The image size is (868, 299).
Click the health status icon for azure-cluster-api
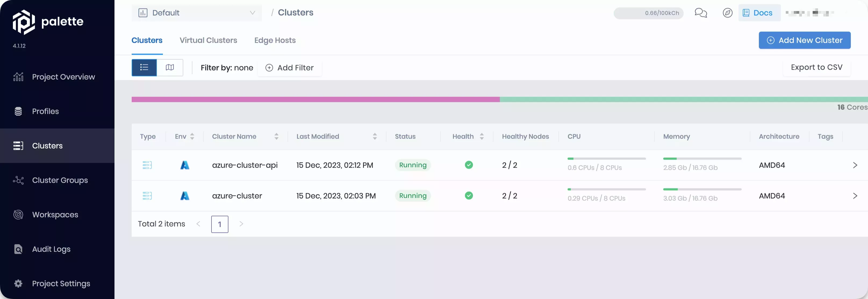click(x=468, y=165)
